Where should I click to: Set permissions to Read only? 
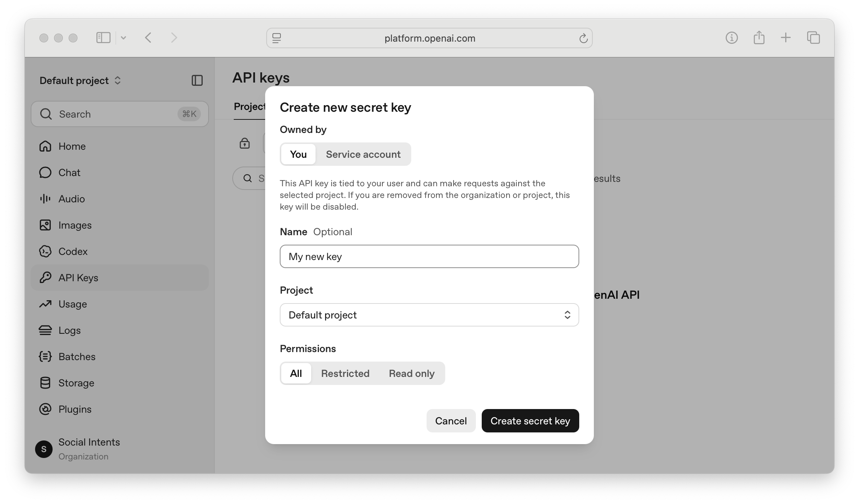(412, 373)
